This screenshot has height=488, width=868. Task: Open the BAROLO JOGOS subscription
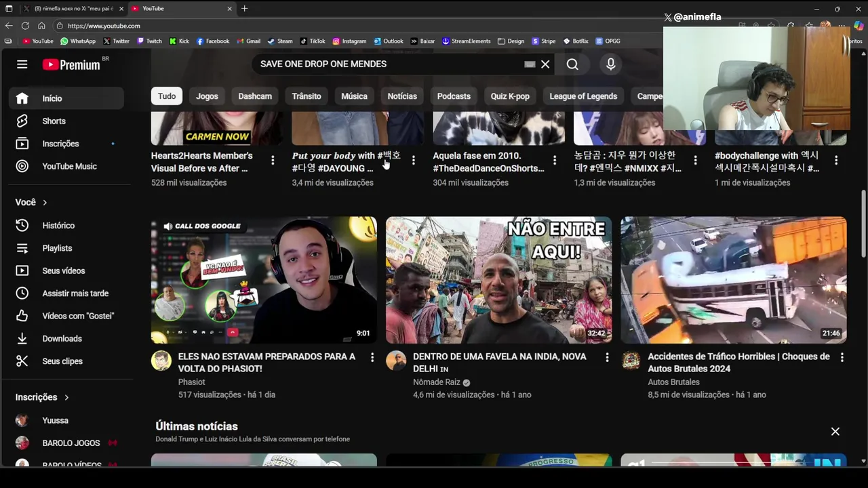66,443
